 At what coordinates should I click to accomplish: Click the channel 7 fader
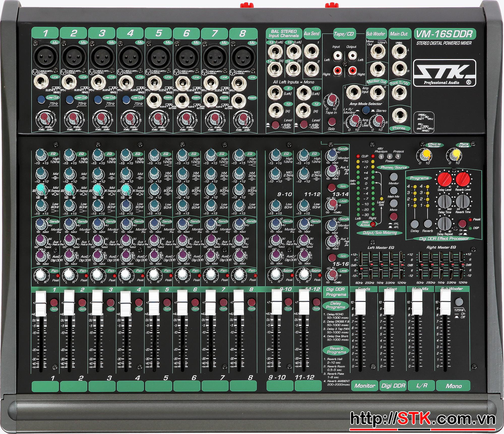tap(210, 303)
